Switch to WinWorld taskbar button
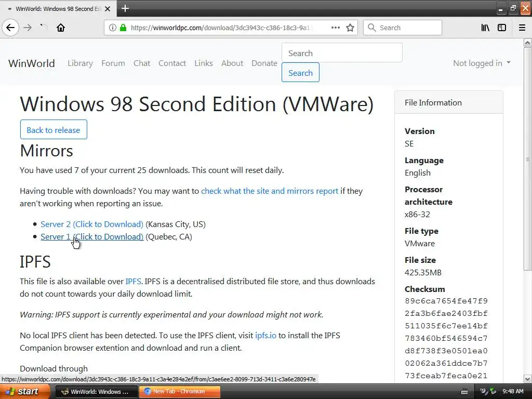Screen dimensions: 532x399 click(x=96, y=392)
